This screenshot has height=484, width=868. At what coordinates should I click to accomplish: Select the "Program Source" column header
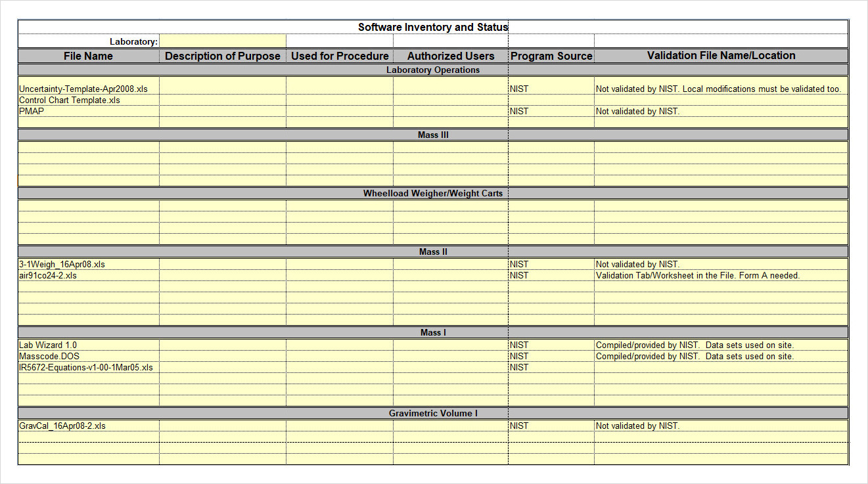(551, 56)
